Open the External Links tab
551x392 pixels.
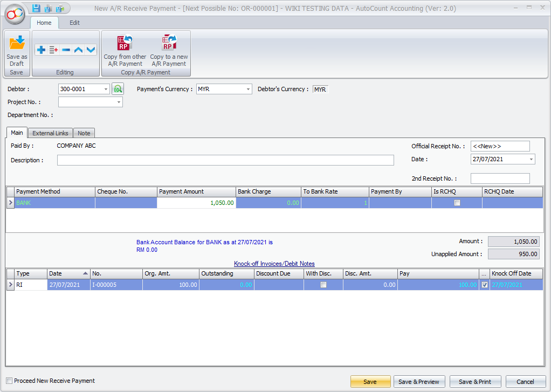pyautogui.click(x=50, y=133)
